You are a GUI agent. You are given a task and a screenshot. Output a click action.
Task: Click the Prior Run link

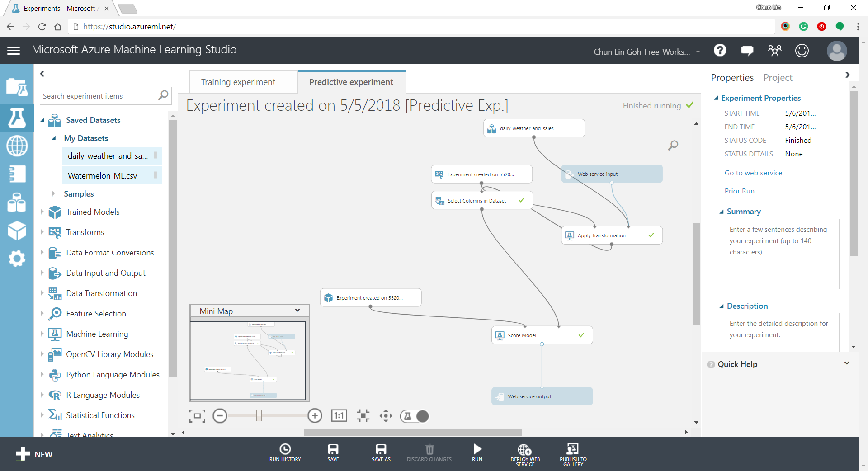[739, 191]
